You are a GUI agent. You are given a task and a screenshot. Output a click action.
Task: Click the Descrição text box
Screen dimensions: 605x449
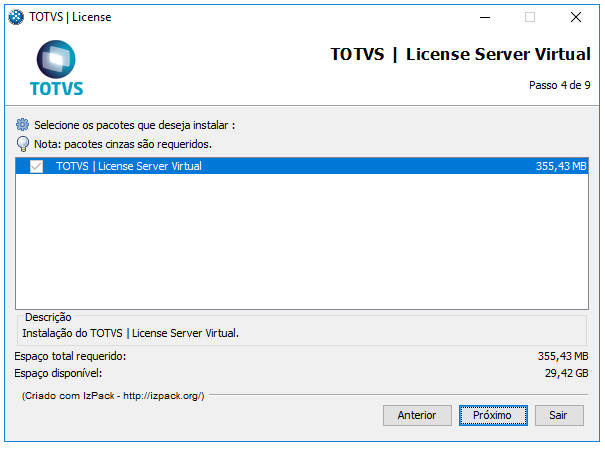point(300,333)
